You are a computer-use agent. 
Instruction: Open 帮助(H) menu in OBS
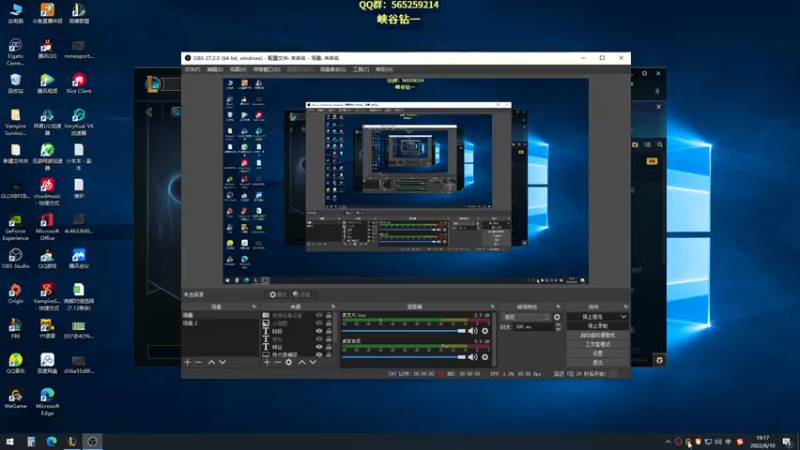pos(384,69)
